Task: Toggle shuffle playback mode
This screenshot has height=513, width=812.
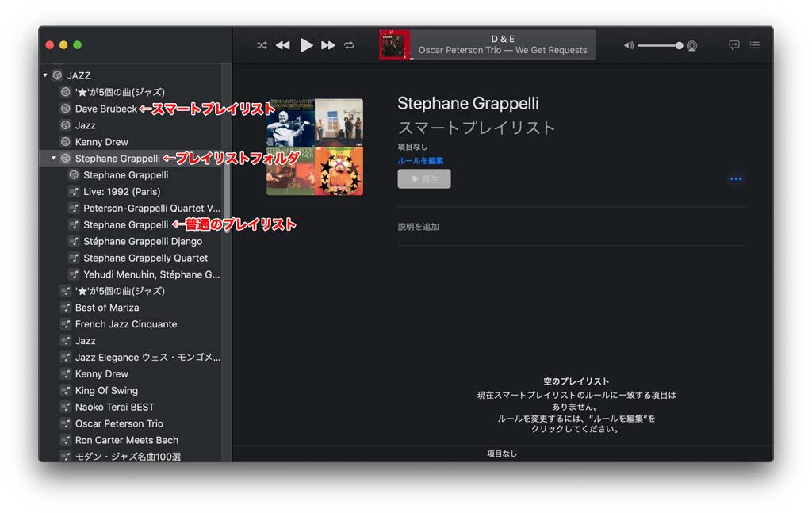Action: [262, 45]
